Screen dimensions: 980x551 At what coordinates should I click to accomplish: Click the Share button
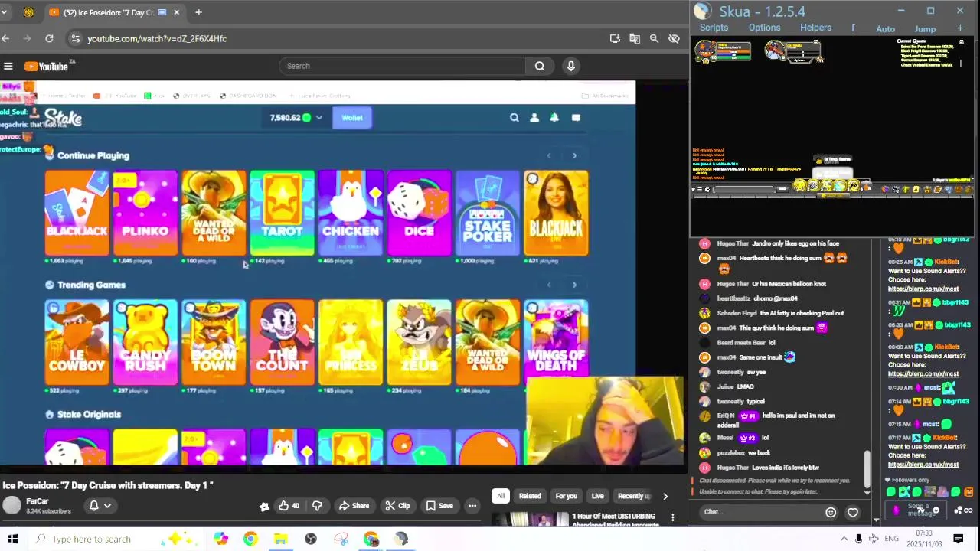tap(354, 505)
